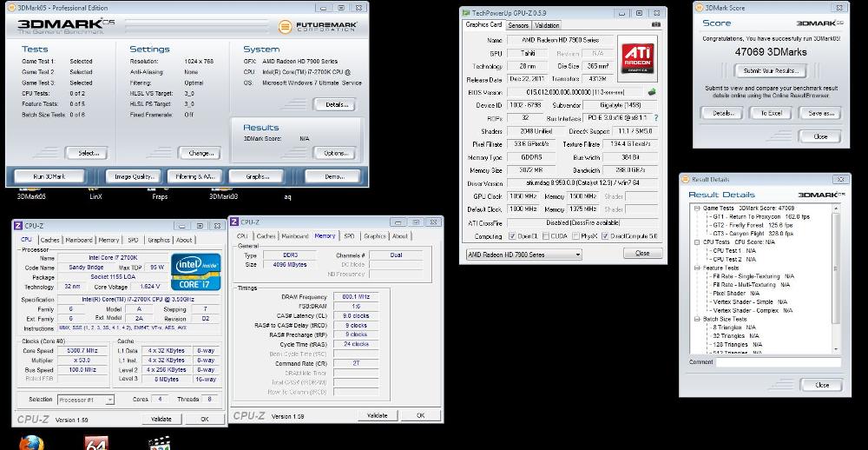This screenshot has height=450, width=868.
Task: Open the SPD tab in the CPU-Z memory window
Action: pos(349,236)
